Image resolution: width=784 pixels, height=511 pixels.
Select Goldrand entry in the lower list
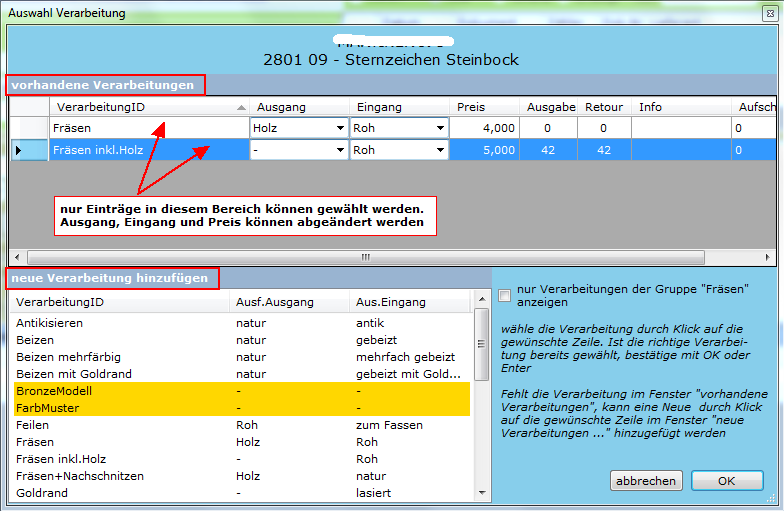pyautogui.click(x=42, y=493)
